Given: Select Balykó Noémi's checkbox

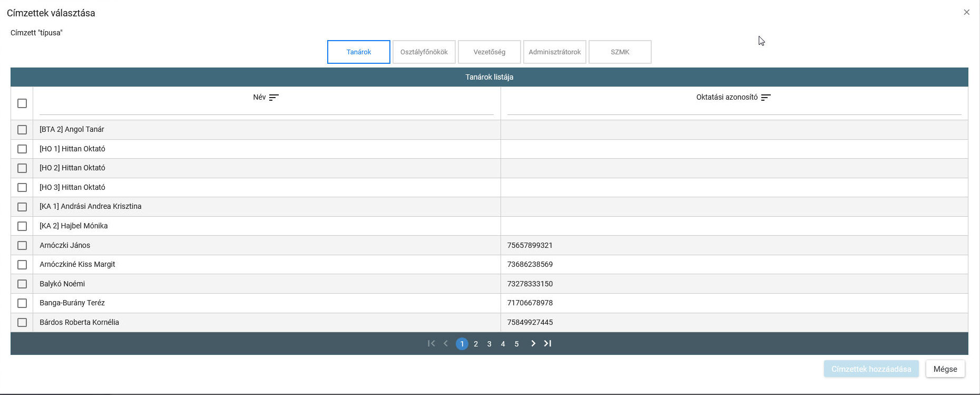Looking at the screenshot, I should tap(22, 284).
